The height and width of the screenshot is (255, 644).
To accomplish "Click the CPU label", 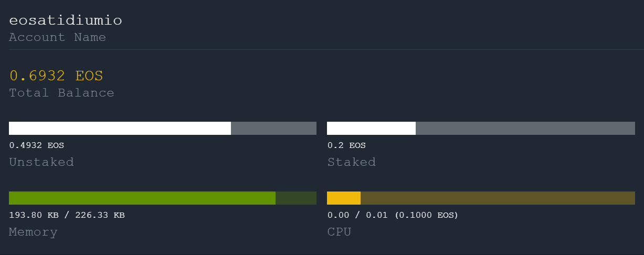I will (x=339, y=232).
